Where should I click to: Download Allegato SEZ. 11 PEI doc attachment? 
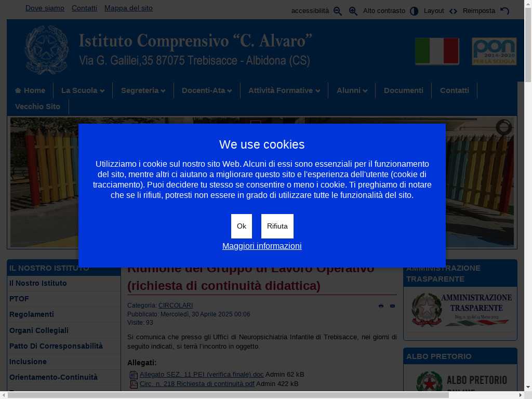coord(202,374)
